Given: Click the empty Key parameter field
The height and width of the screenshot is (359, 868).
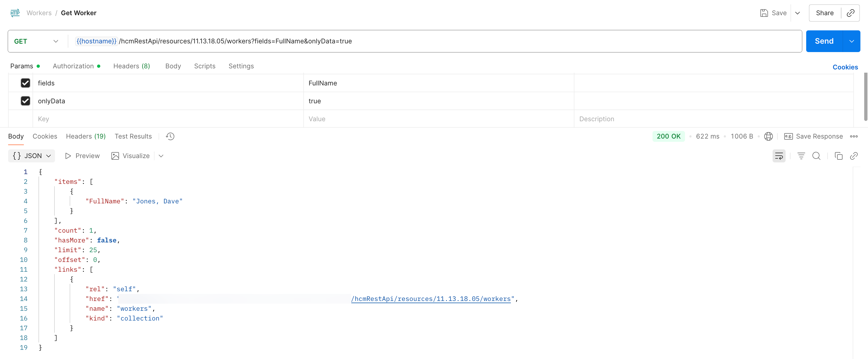Looking at the screenshot, I should coord(168,119).
